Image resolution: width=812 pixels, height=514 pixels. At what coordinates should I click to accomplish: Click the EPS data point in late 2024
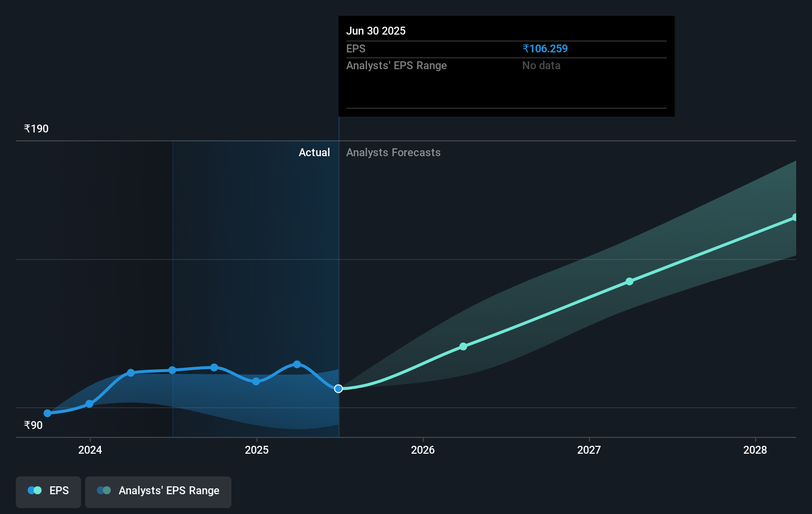coord(214,367)
